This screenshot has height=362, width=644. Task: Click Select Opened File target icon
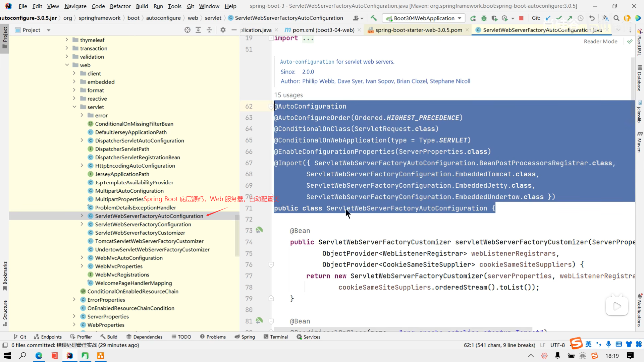(187, 30)
